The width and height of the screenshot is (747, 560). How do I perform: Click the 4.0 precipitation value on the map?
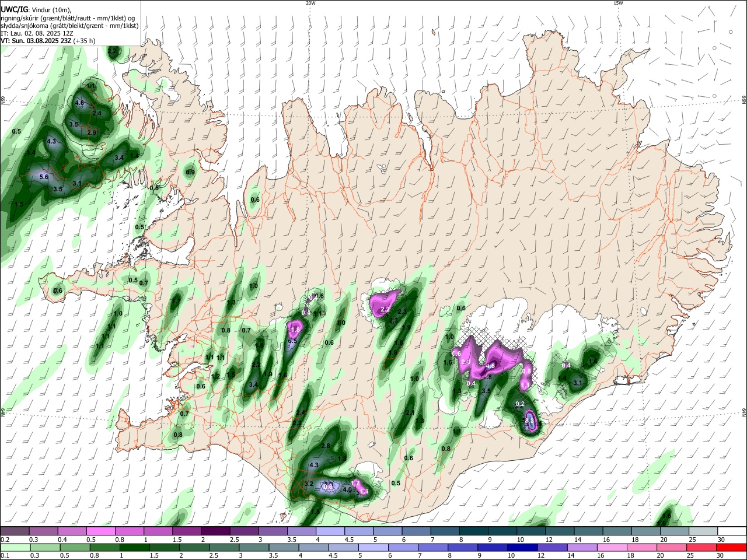coord(347,489)
